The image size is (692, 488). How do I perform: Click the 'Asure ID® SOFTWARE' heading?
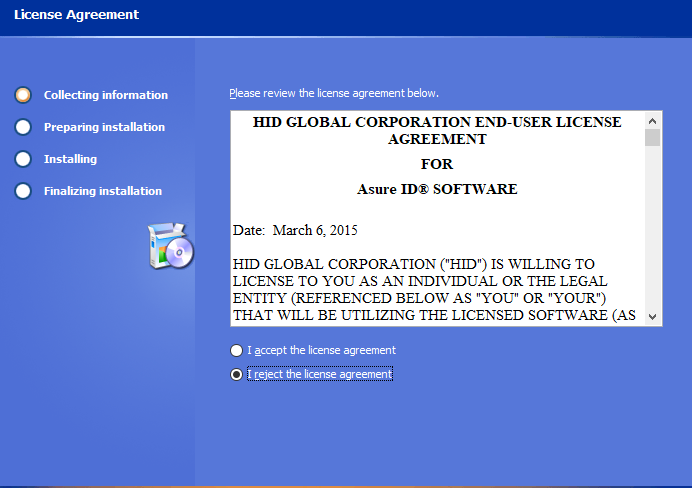(437, 189)
